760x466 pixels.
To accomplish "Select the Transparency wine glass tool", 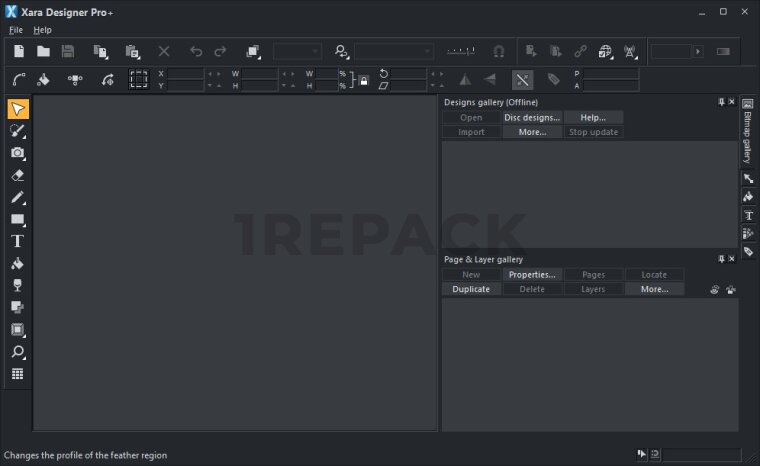I will point(17,286).
